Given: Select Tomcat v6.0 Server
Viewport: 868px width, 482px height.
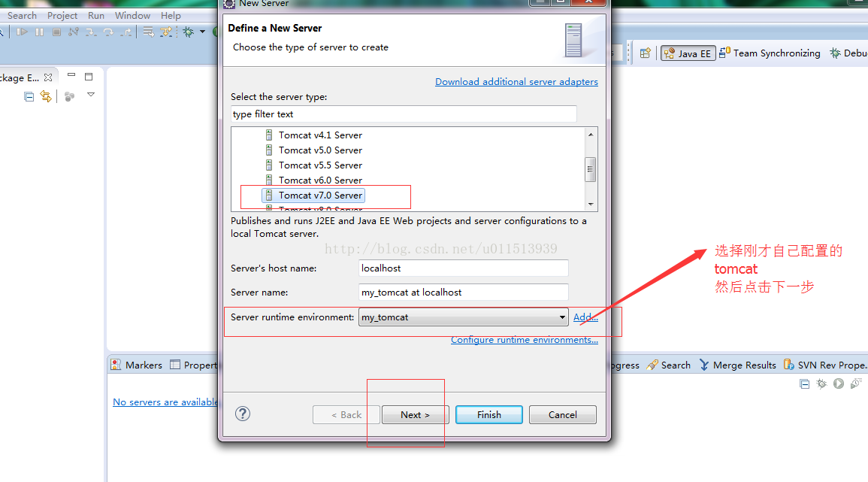Looking at the screenshot, I should [x=313, y=180].
